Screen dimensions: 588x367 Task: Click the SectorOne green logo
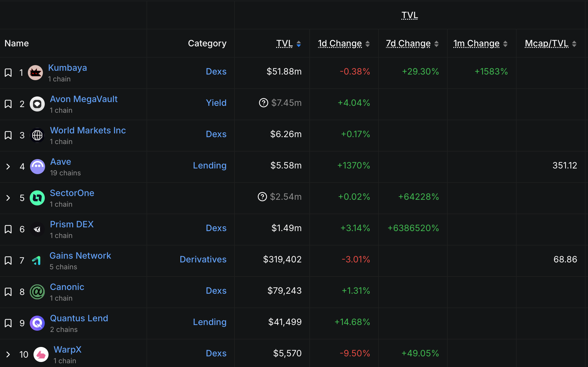click(x=37, y=198)
